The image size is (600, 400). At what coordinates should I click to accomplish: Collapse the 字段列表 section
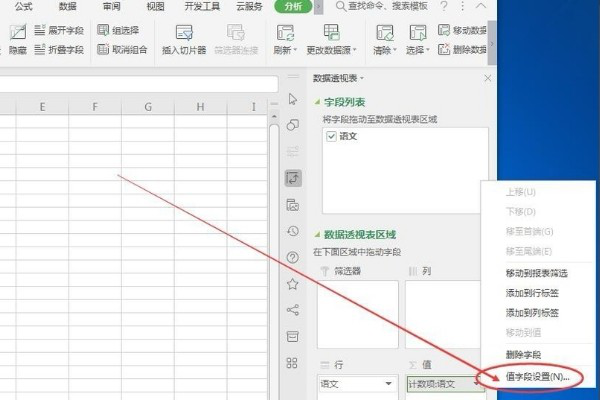(317, 102)
